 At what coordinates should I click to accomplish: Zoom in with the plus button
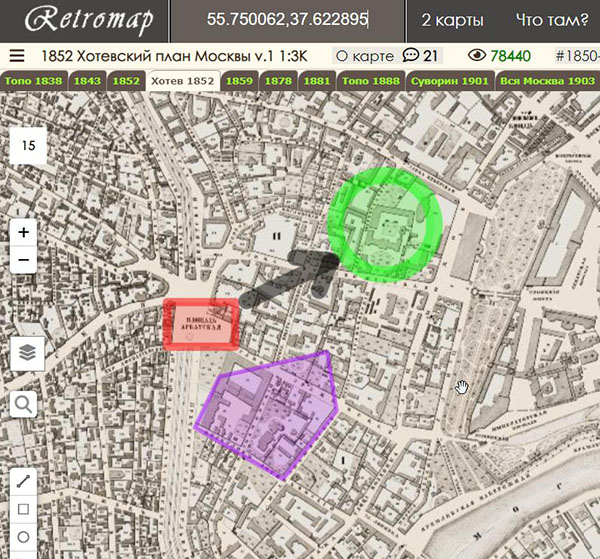24,231
